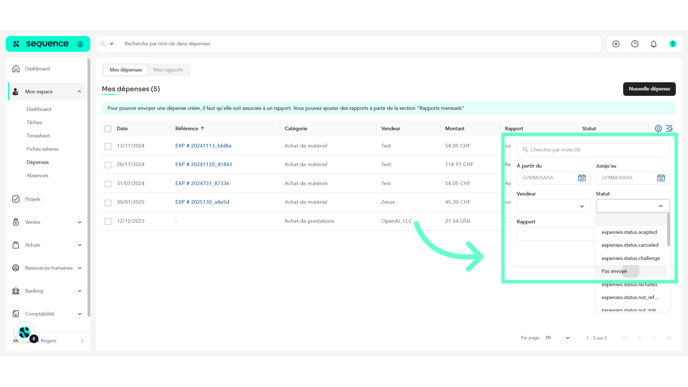The image size is (688, 387).
Task: Click the Achats shopping bag icon
Action: [16, 245]
